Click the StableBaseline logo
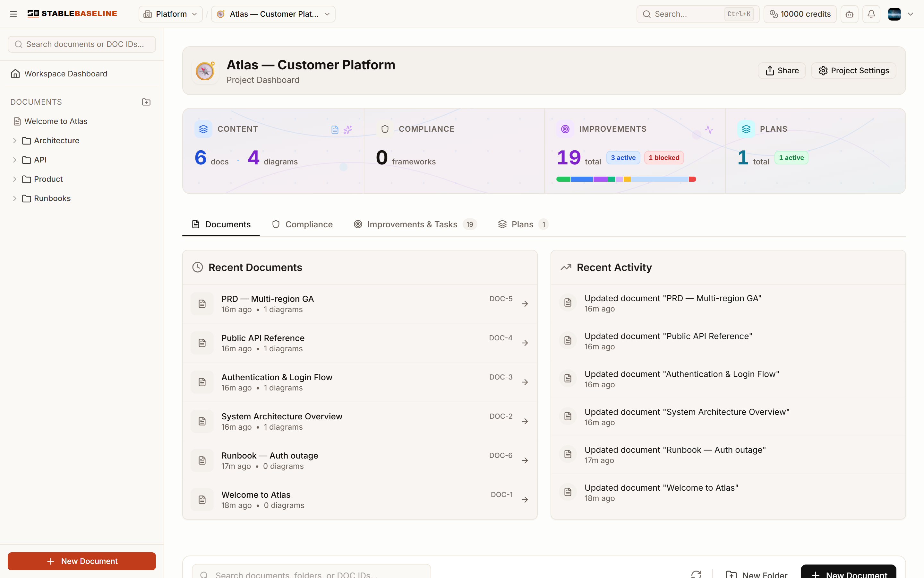The height and width of the screenshot is (578, 924). pos(72,14)
